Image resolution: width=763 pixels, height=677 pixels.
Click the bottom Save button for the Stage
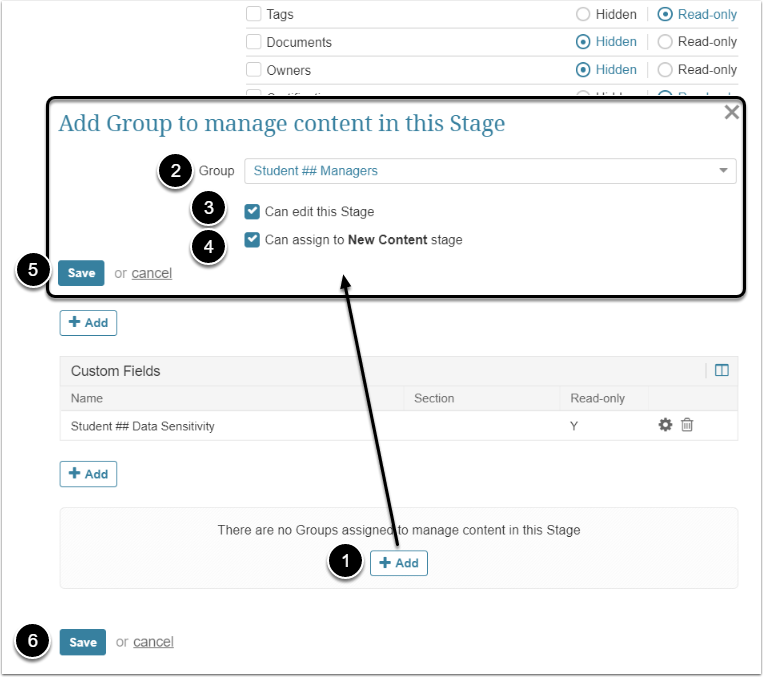pos(83,642)
